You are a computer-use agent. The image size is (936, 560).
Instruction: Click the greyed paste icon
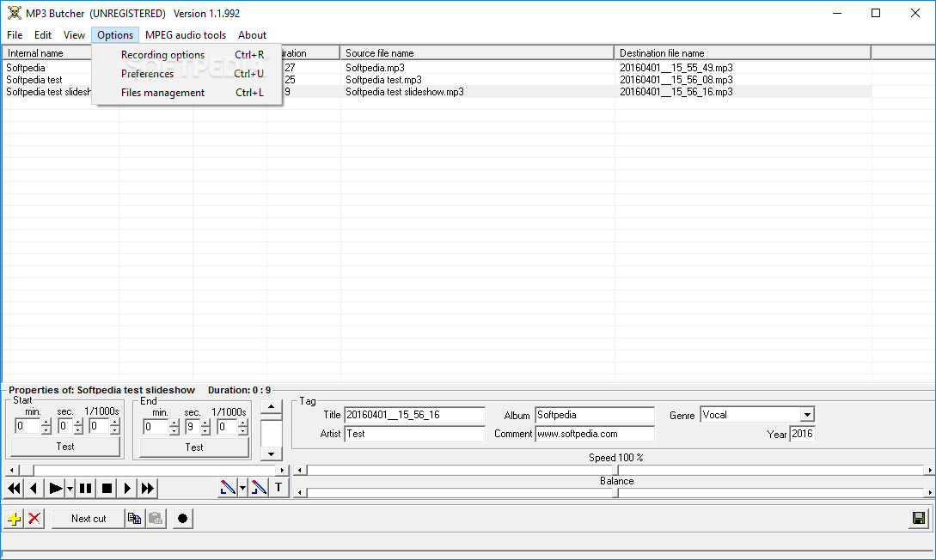click(156, 519)
